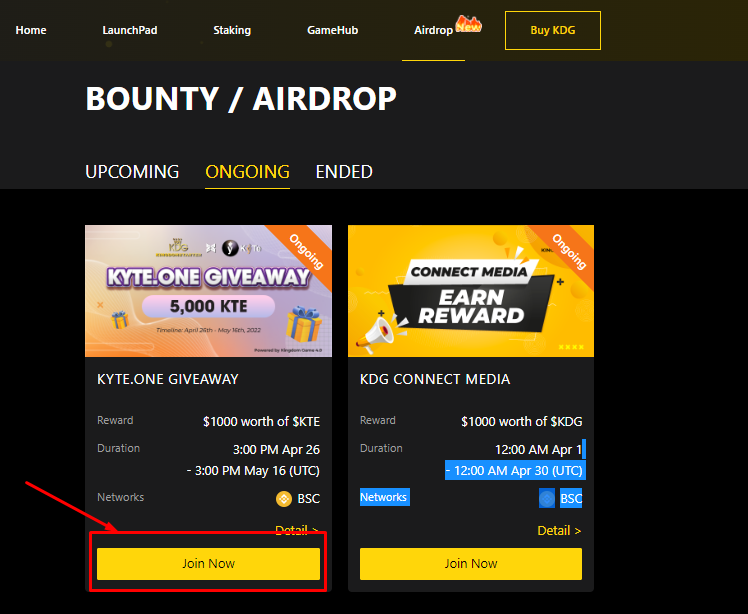Navigate to GameHub
Screen dimensions: 748x614
(x=332, y=30)
